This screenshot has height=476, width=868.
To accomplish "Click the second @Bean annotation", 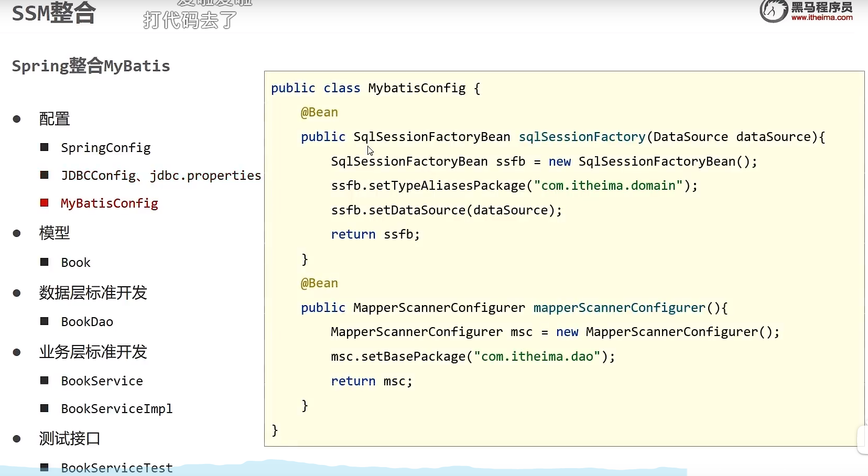I will (319, 283).
